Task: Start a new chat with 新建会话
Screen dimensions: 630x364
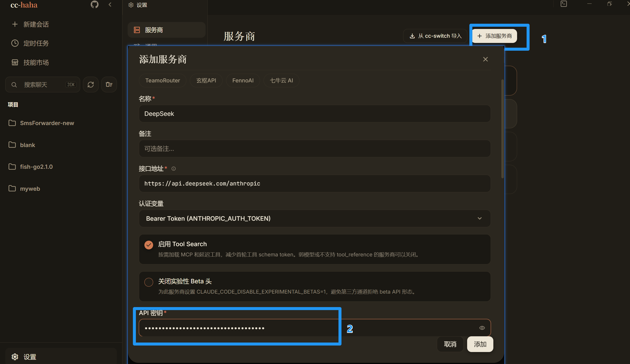Action: (30, 24)
